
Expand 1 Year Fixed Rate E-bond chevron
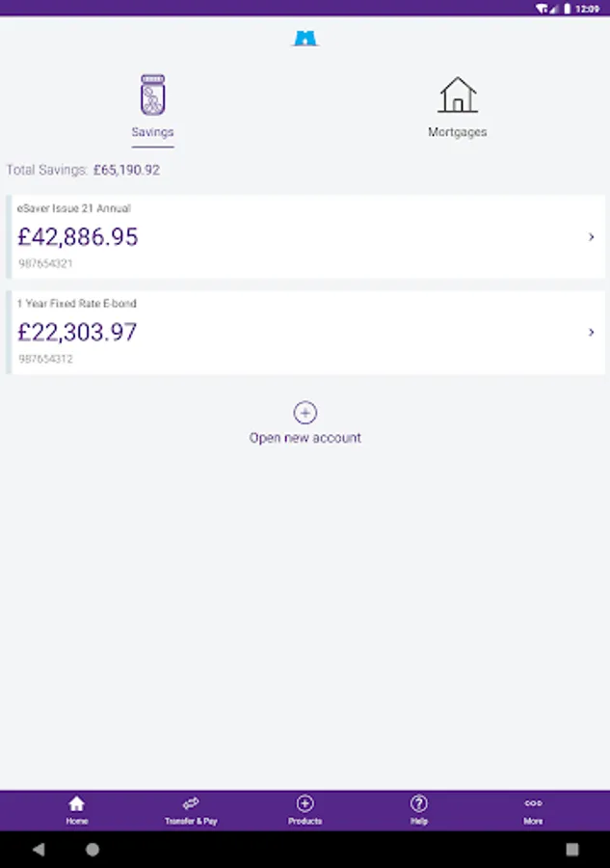[591, 332]
